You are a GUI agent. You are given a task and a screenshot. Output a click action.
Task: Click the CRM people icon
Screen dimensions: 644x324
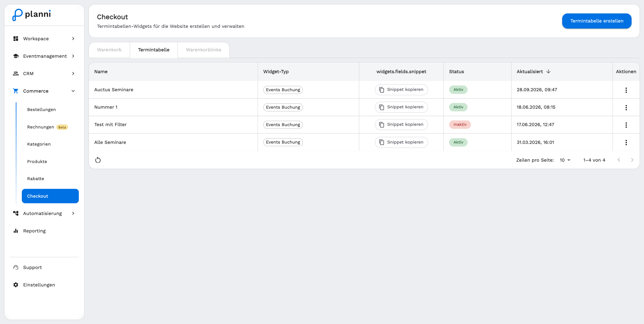pos(16,73)
